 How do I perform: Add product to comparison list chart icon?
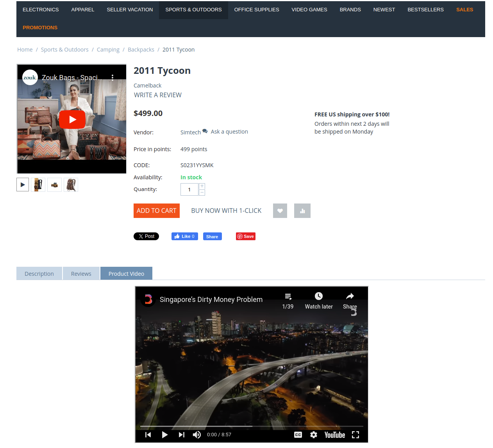point(302,211)
